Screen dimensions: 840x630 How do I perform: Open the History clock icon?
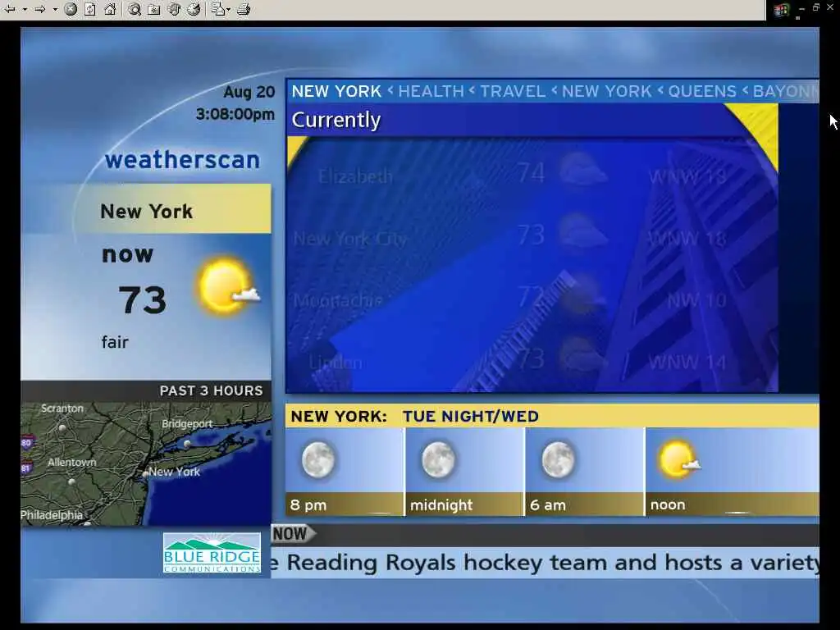(x=194, y=9)
